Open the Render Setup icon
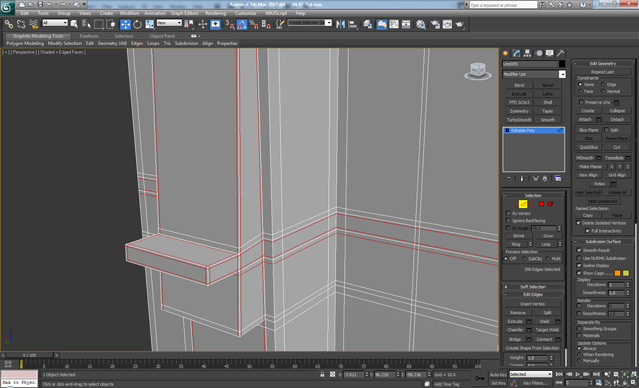Screen dimensions: 639x388 tap(435, 24)
